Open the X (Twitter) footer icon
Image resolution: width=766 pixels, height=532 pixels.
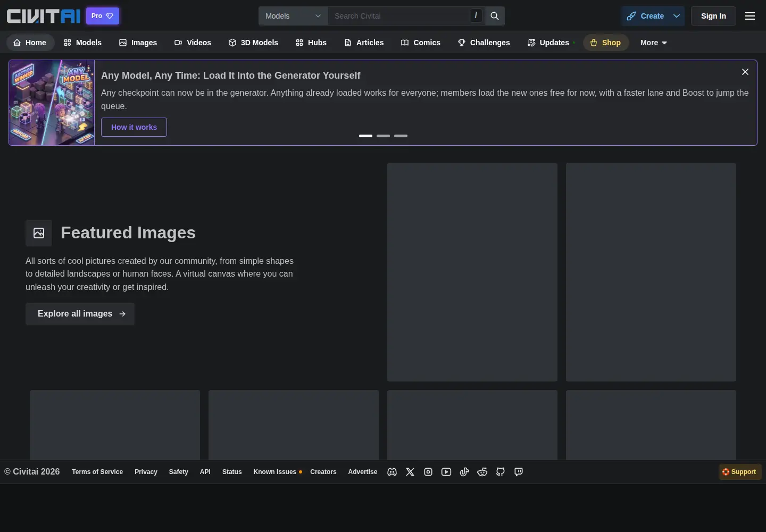410,472
